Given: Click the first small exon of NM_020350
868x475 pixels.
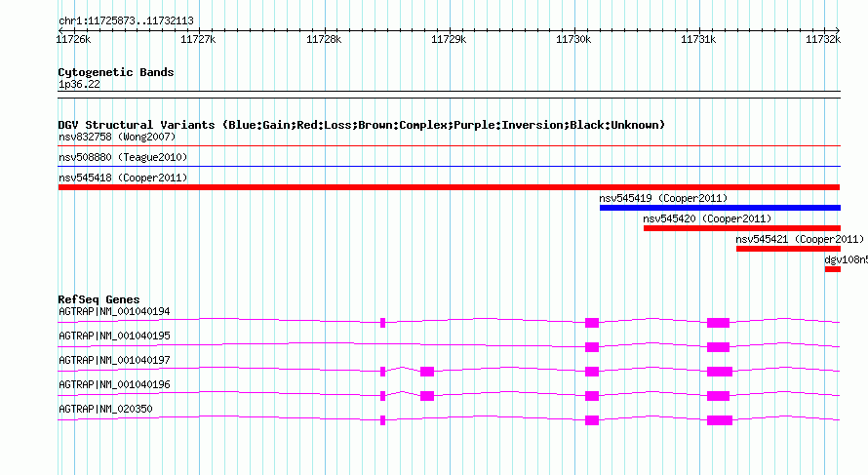Looking at the screenshot, I should pos(382,420).
